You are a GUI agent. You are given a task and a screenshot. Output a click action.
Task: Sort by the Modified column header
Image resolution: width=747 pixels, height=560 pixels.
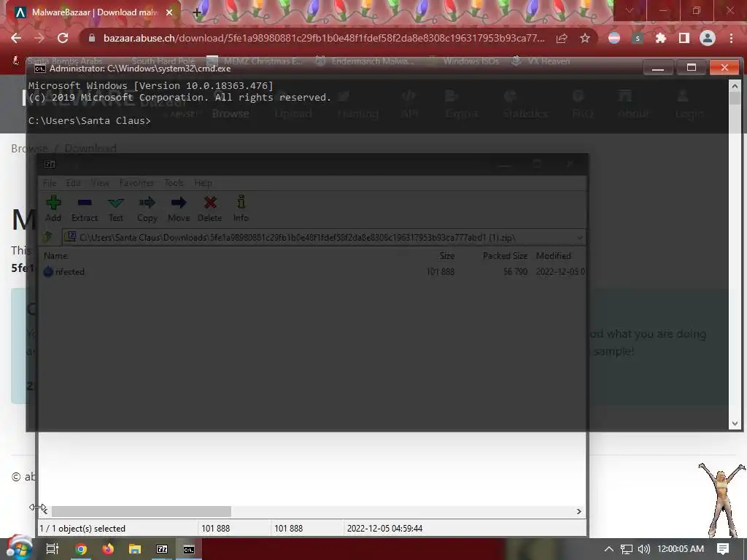pyautogui.click(x=553, y=256)
